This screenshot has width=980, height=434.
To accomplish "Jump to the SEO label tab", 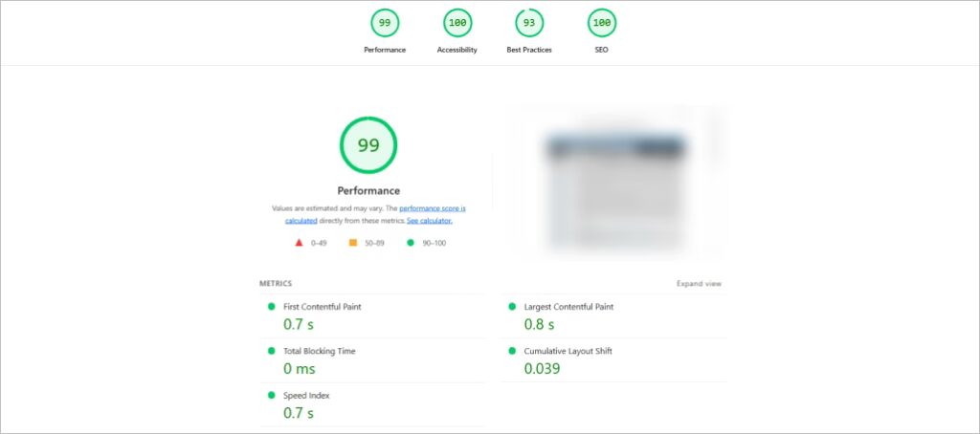I will (602, 50).
